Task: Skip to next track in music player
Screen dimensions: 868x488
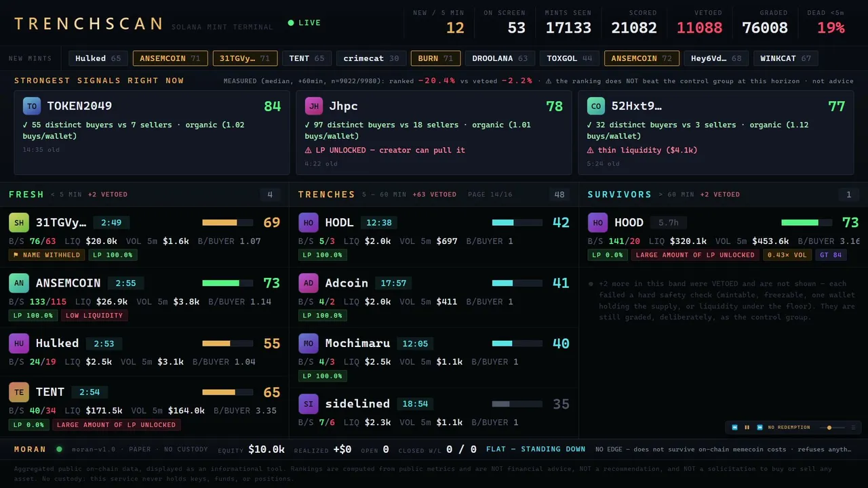Action: click(x=760, y=428)
